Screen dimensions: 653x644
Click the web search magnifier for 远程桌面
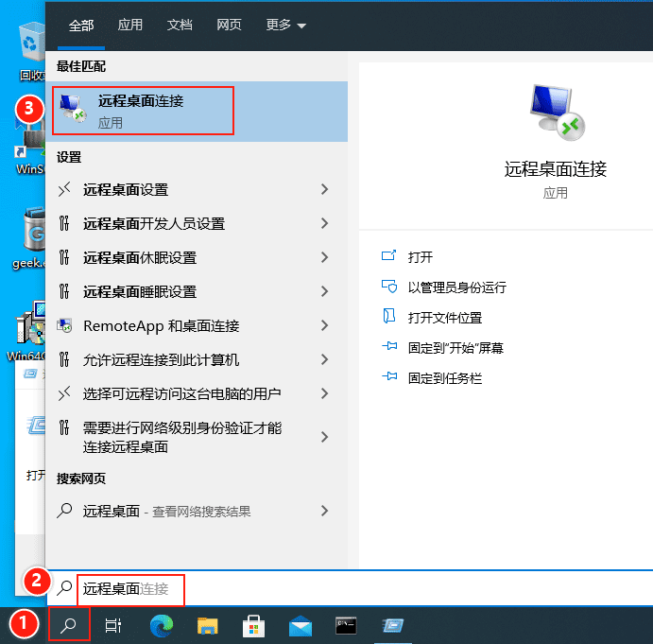[64, 511]
